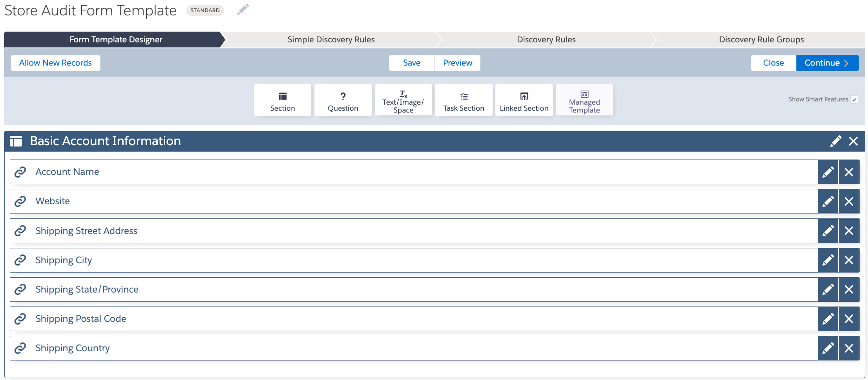The image size is (868, 380).
Task: Add a Linked Section element
Action: click(524, 100)
